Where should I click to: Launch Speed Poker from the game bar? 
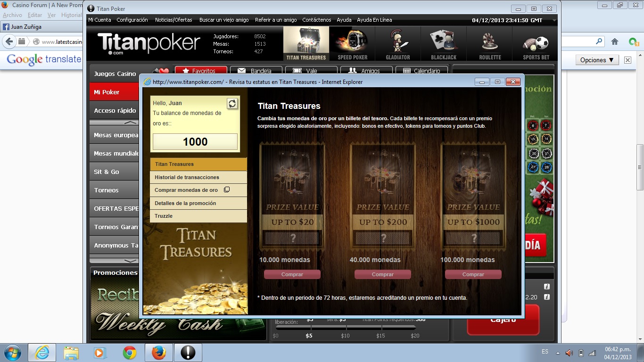point(352,43)
